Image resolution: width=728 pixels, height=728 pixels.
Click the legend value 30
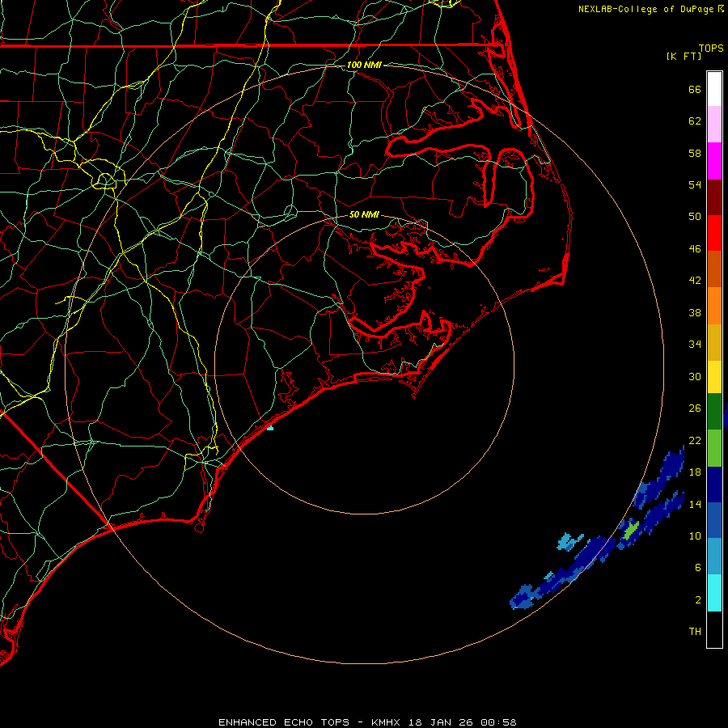[x=695, y=376]
